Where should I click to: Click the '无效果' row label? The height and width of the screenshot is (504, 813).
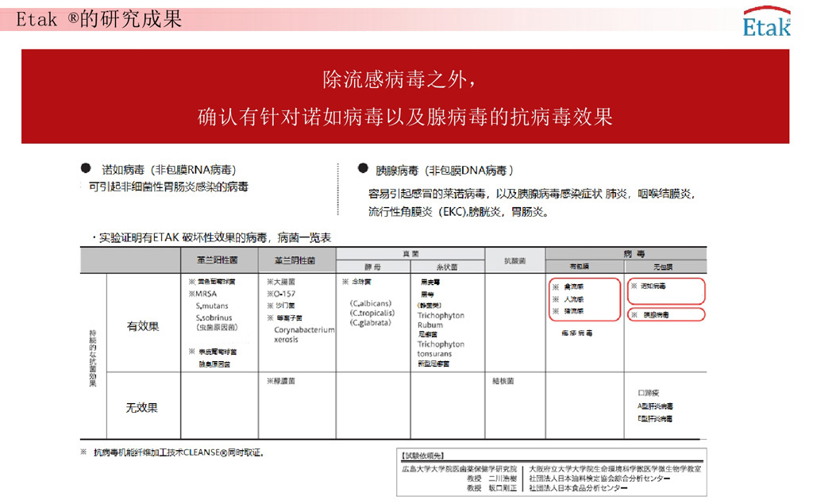(x=141, y=407)
